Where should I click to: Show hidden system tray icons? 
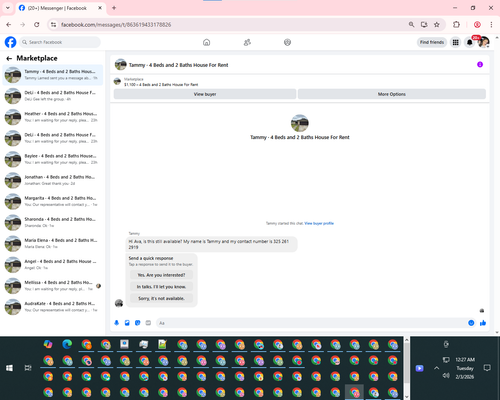click(436, 368)
